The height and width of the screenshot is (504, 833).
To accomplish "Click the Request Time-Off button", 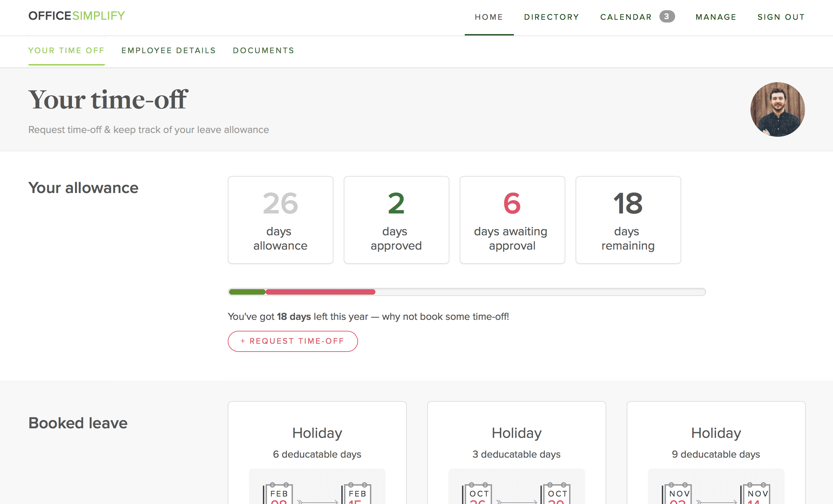I will point(292,340).
